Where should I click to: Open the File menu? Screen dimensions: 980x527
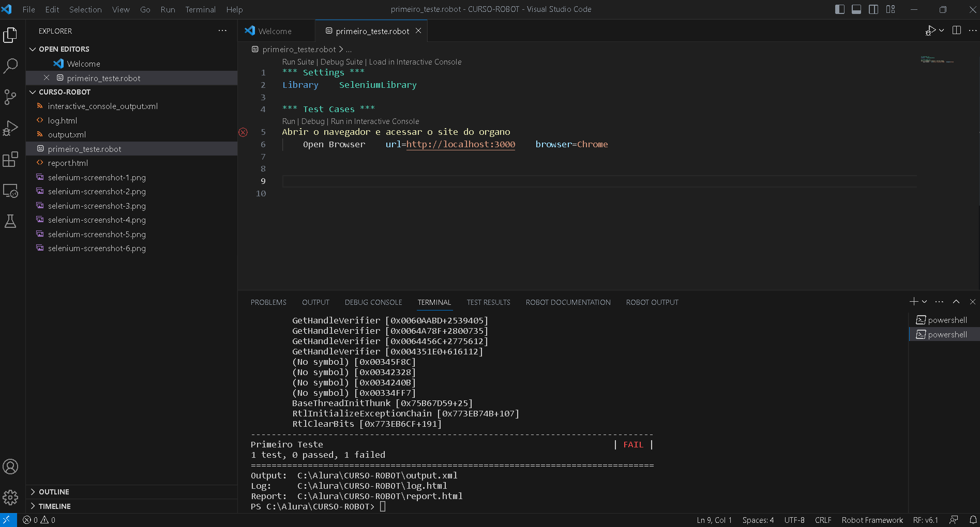29,9
